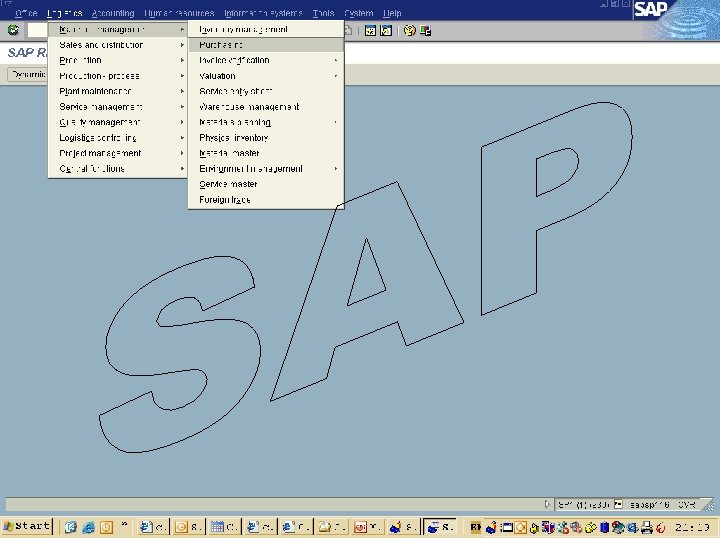The image size is (720, 540).
Task: Open the Human resources menu
Action: pos(179,14)
